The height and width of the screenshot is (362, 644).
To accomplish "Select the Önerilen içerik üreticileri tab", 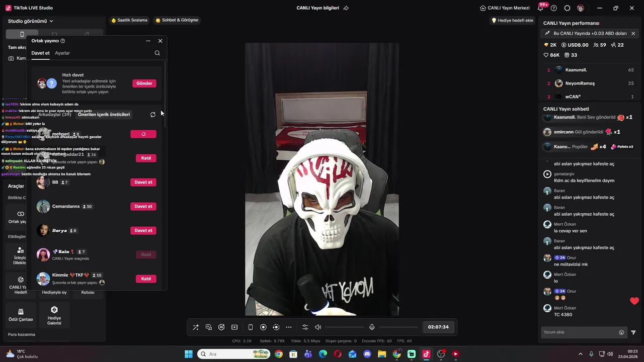I will pyautogui.click(x=104, y=114).
